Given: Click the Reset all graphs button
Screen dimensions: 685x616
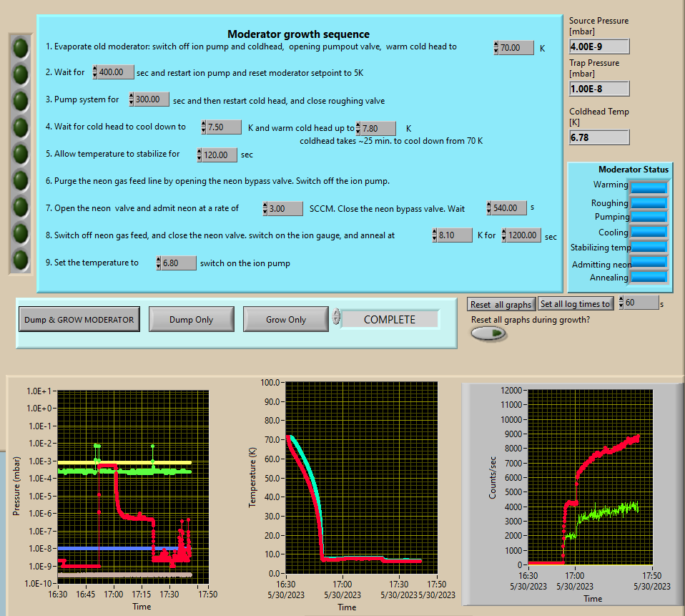Looking at the screenshot, I should (501, 304).
